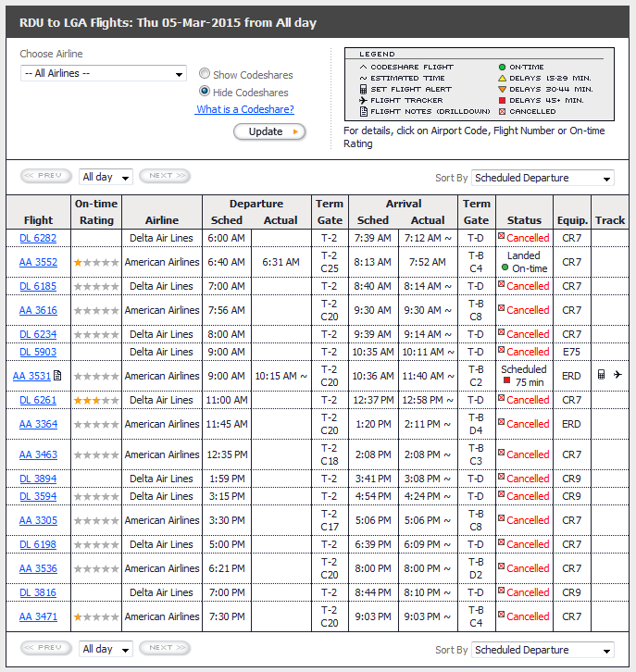Click legend flight tracker icon
This screenshot has width=636, height=672.
pos(363,100)
